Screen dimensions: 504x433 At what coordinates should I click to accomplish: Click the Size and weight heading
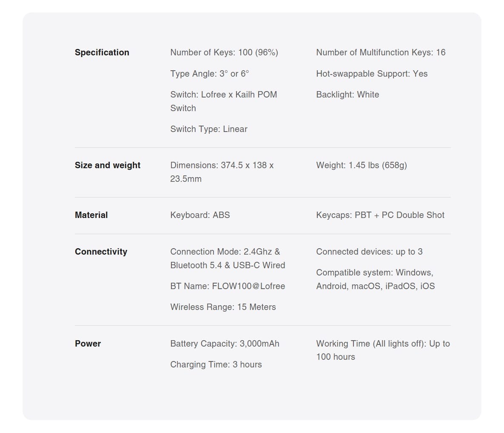pos(108,165)
